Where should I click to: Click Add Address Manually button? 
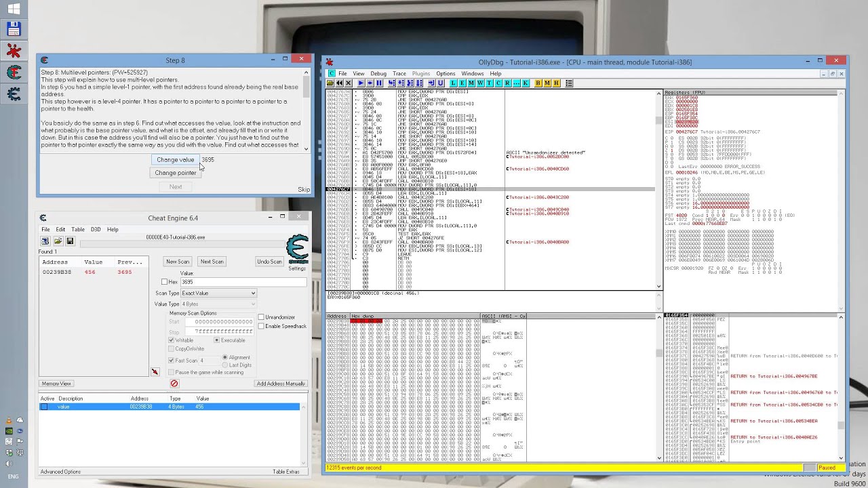coord(281,384)
